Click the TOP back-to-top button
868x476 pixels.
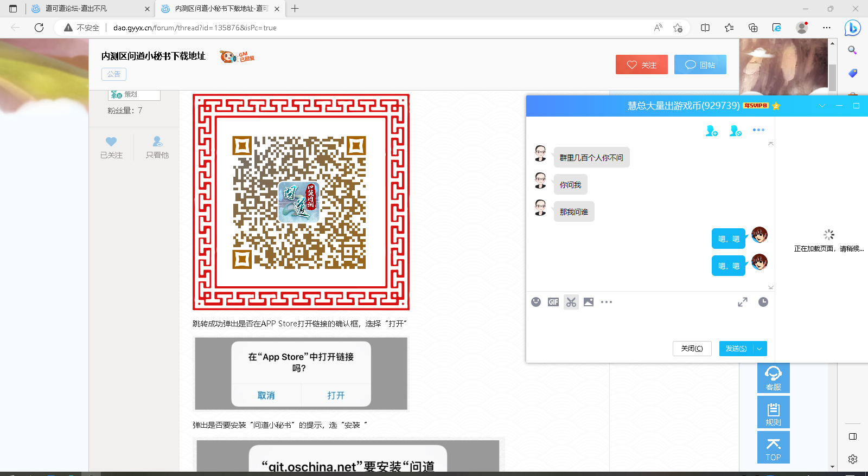(774, 448)
